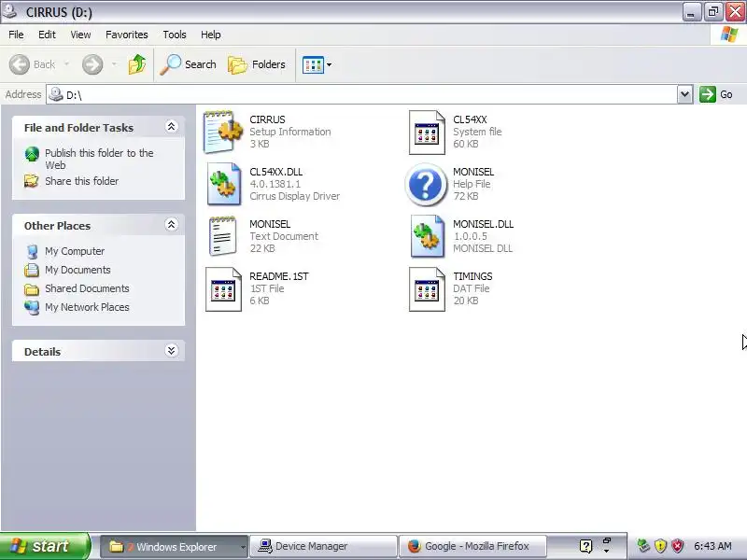
Task: Click the Go label next to address bar
Action: tap(726, 94)
